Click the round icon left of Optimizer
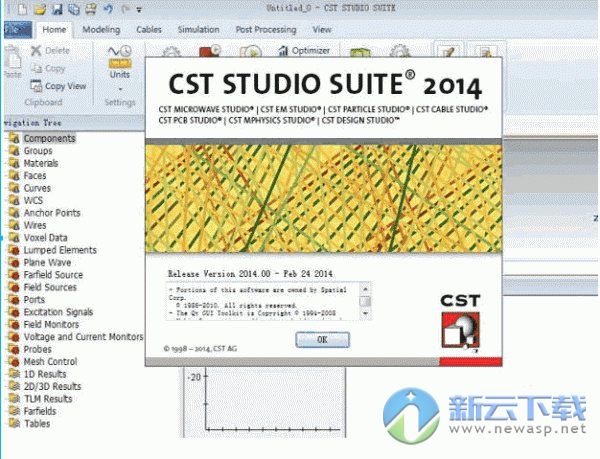 [250, 51]
